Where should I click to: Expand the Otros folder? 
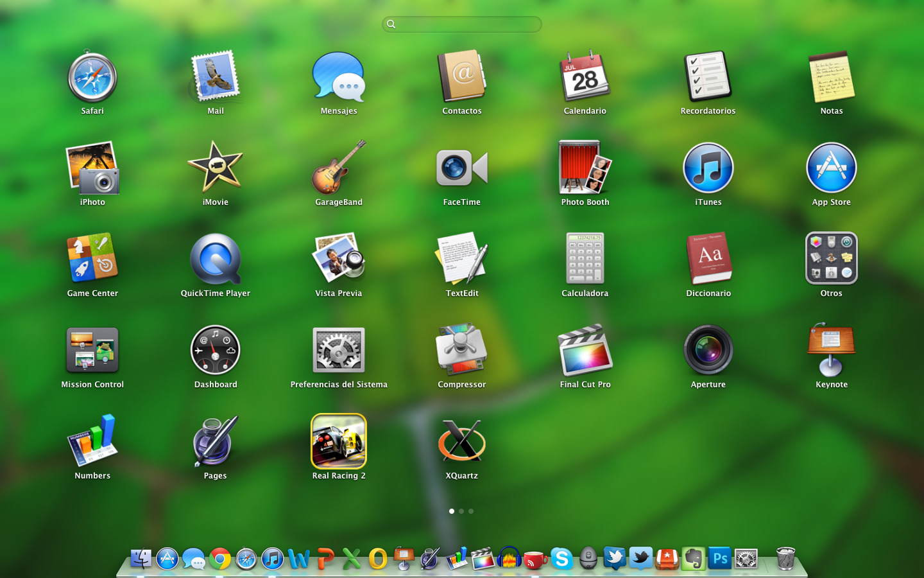click(831, 259)
